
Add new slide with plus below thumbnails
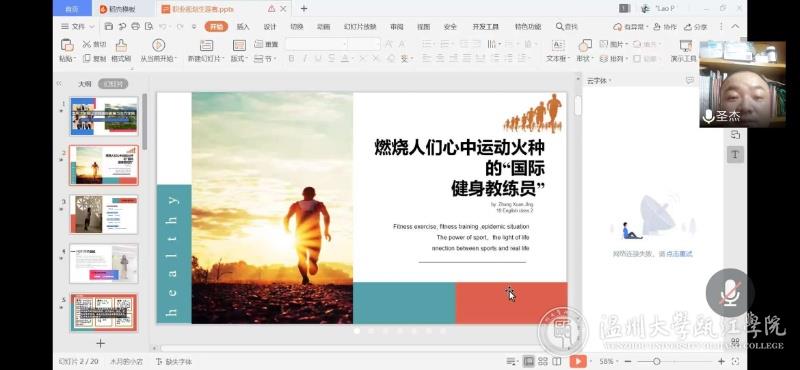[101, 343]
